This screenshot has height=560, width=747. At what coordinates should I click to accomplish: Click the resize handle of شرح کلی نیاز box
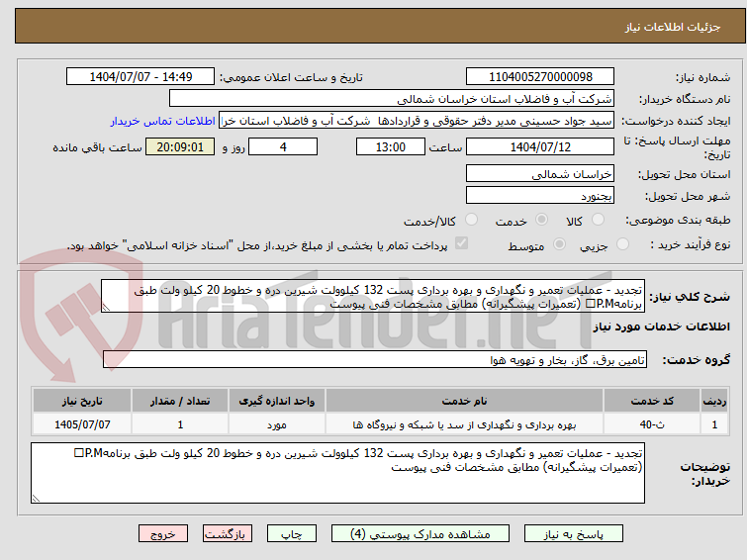pos(106,308)
